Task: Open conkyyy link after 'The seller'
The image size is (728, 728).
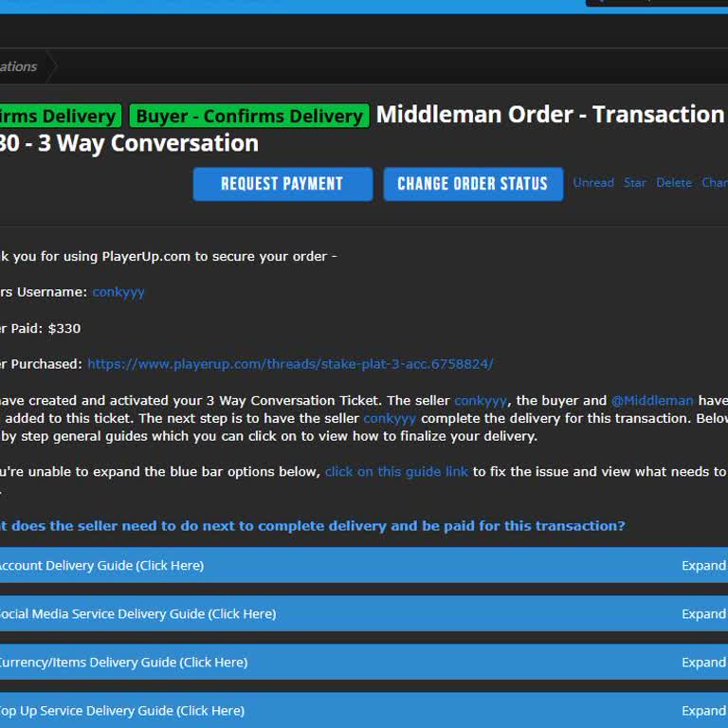Action: pos(481,400)
